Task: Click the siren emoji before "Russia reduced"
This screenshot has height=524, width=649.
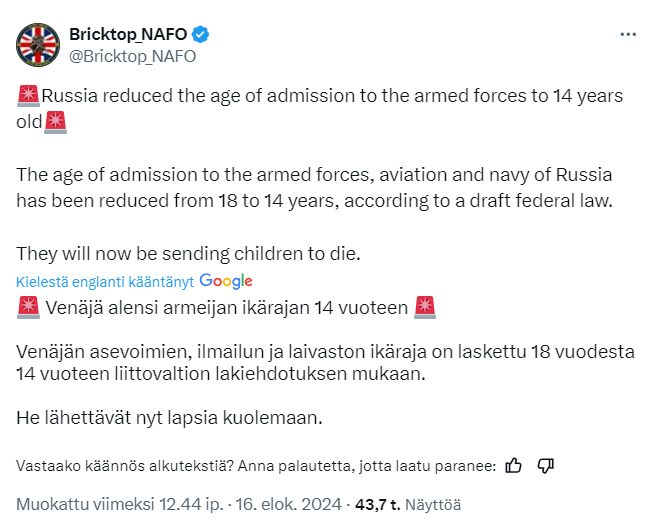Action: [28, 97]
